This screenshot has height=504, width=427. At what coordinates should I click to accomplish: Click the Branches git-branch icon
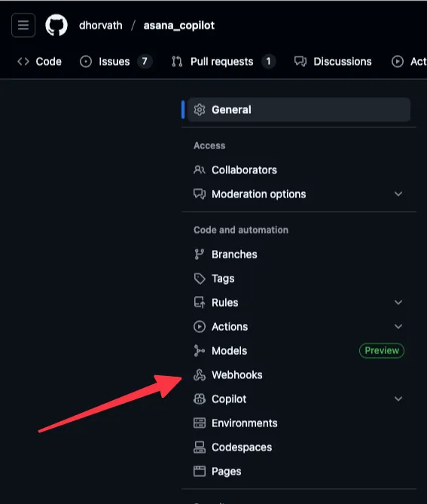(200, 254)
